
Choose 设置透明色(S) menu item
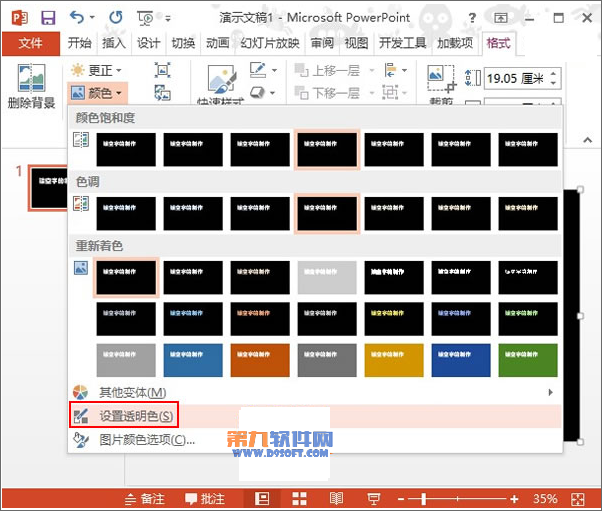point(315,416)
